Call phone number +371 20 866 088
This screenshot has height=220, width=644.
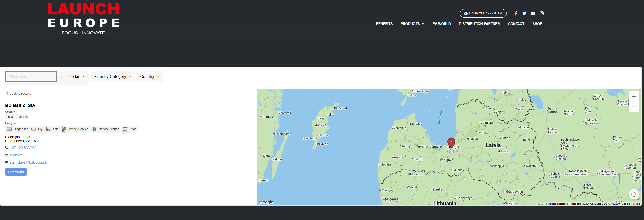[23, 148]
